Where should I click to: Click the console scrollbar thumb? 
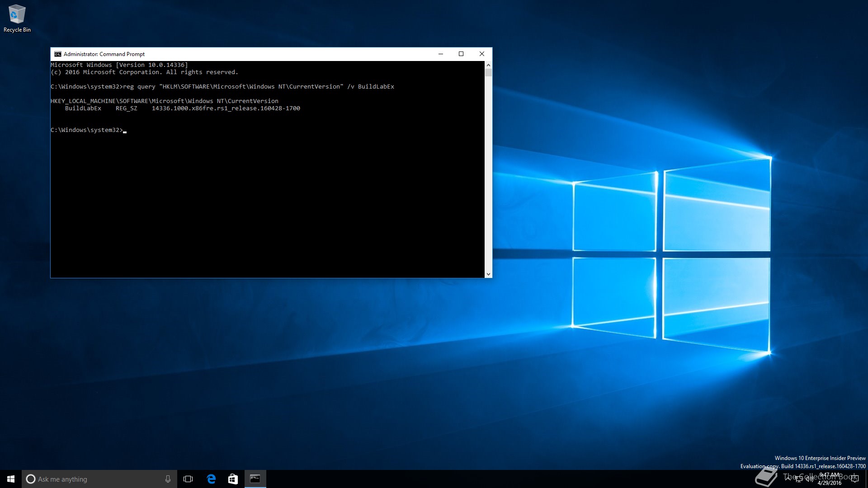488,73
